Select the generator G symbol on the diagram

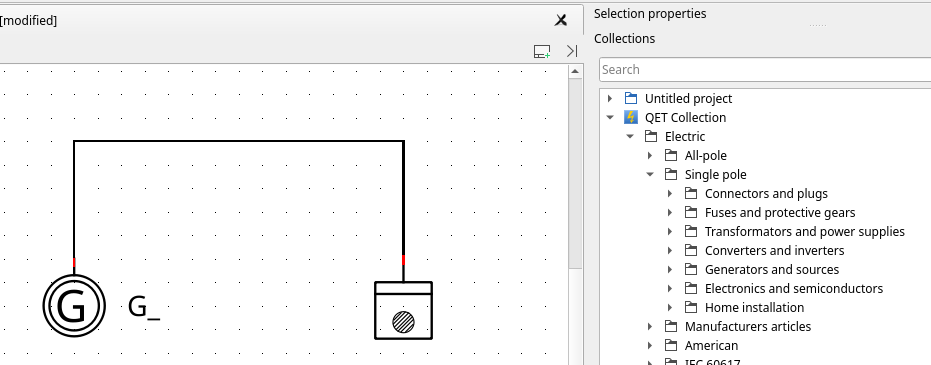(x=74, y=306)
